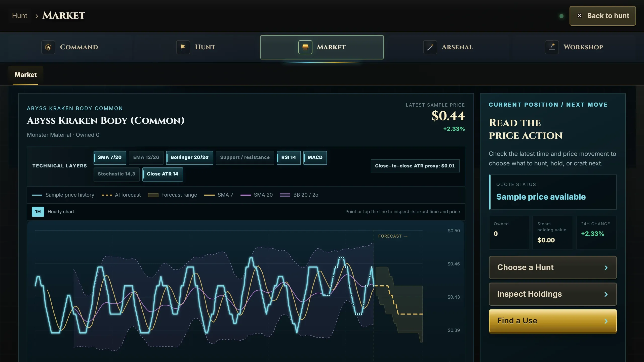Click the Hunt breadcrumb link
Viewport: 644px width, 362px height.
click(20, 16)
